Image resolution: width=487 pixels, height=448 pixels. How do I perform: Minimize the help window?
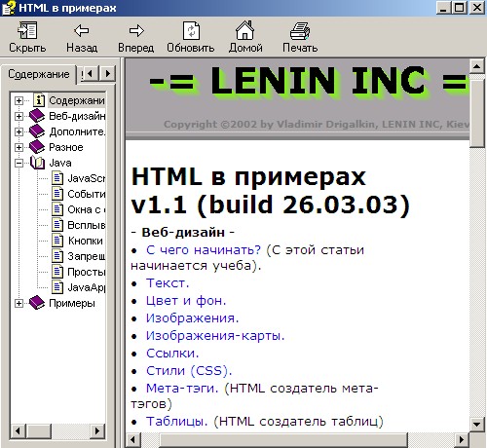pyautogui.click(x=443, y=8)
